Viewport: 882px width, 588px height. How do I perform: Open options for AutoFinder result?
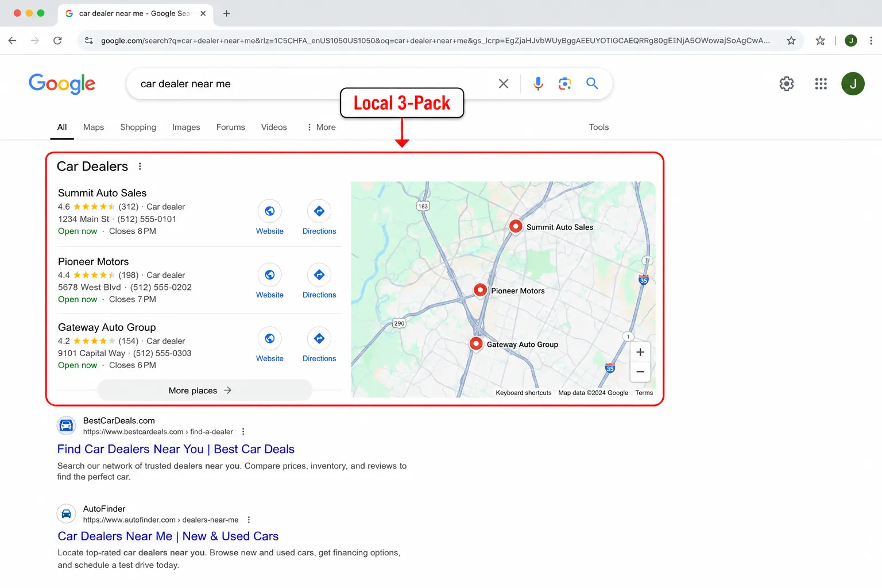point(249,520)
